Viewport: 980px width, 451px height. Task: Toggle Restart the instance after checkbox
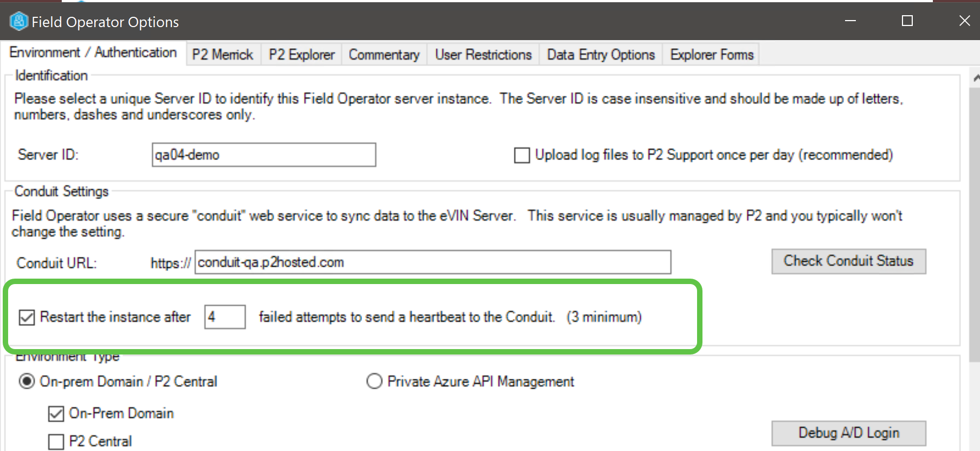pyautogui.click(x=27, y=317)
